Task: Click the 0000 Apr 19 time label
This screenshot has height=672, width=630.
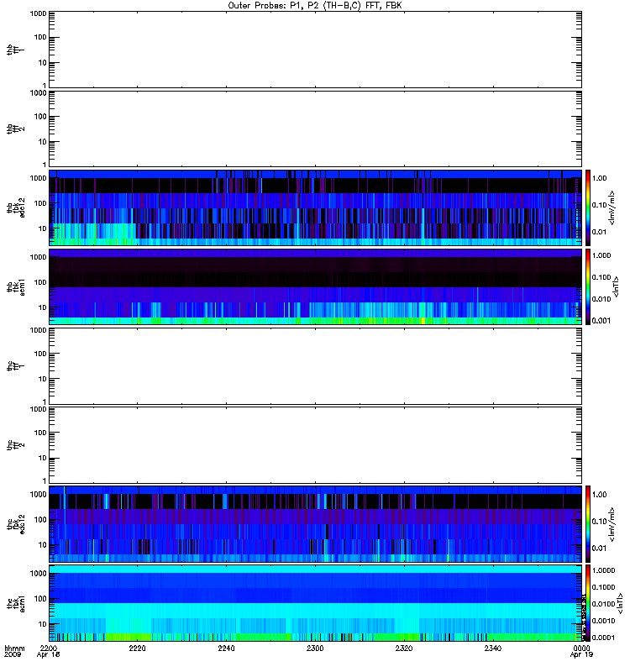Action: pyautogui.click(x=581, y=651)
